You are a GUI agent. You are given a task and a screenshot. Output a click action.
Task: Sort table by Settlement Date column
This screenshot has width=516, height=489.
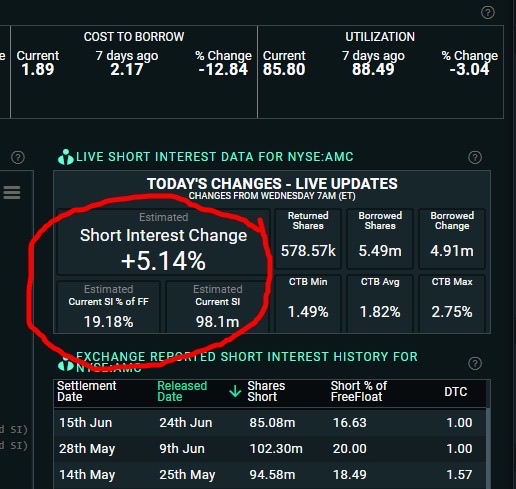(x=86, y=391)
